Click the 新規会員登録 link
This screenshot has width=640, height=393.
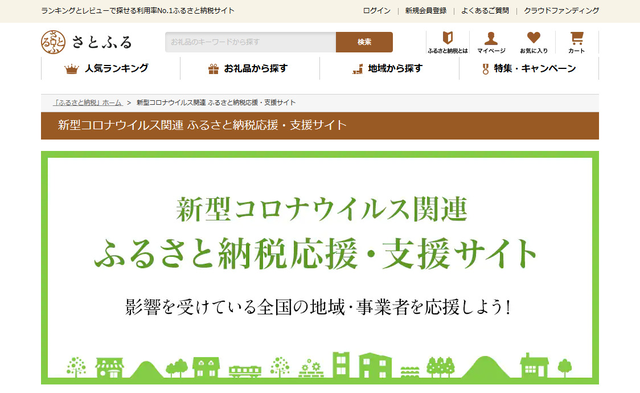(x=426, y=11)
